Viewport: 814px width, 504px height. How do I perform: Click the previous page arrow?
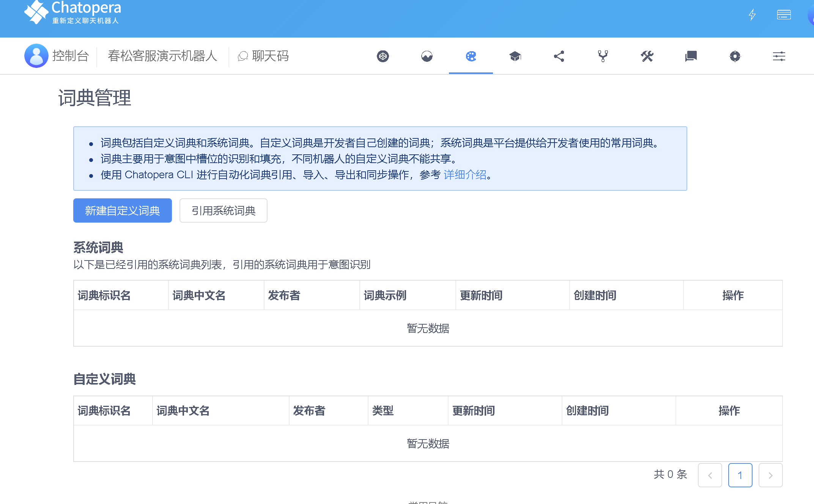pos(709,475)
